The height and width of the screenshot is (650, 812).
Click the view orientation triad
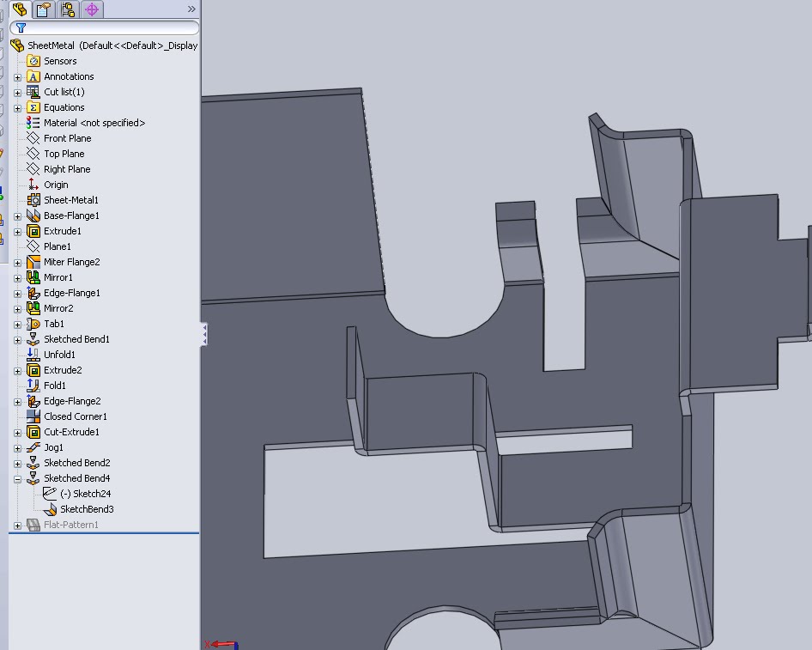(x=221, y=645)
